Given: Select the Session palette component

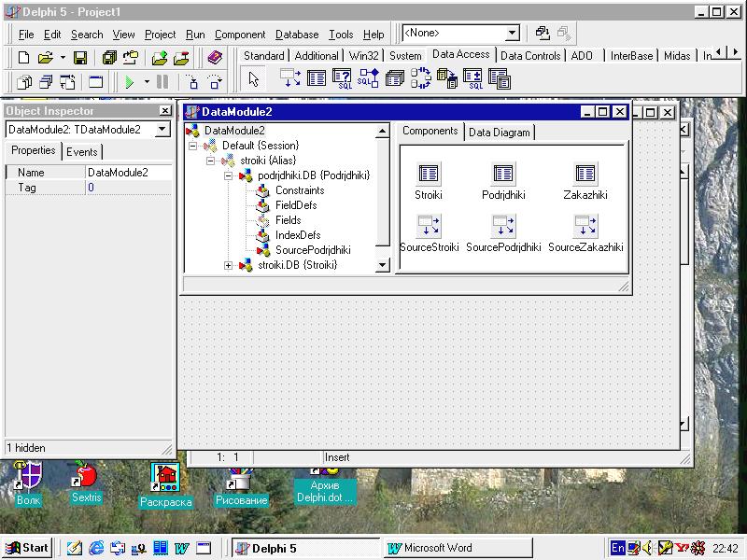Looking at the screenshot, I should (421, 78).
